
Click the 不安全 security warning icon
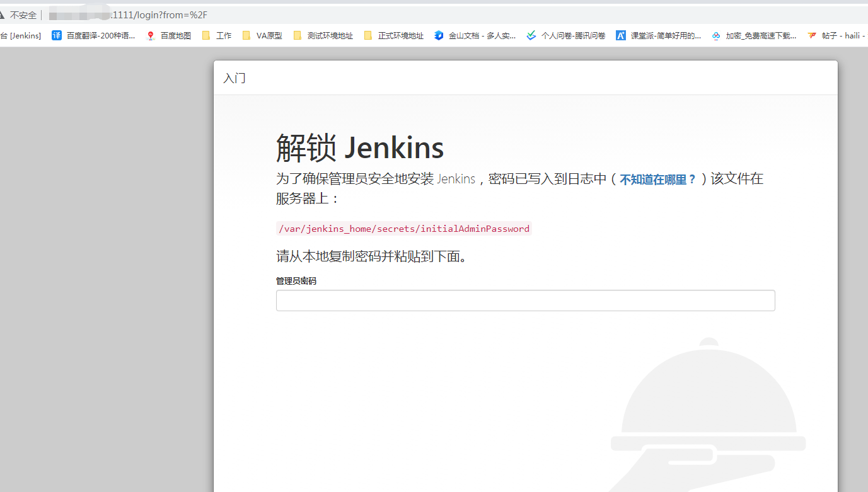point(3,15)
